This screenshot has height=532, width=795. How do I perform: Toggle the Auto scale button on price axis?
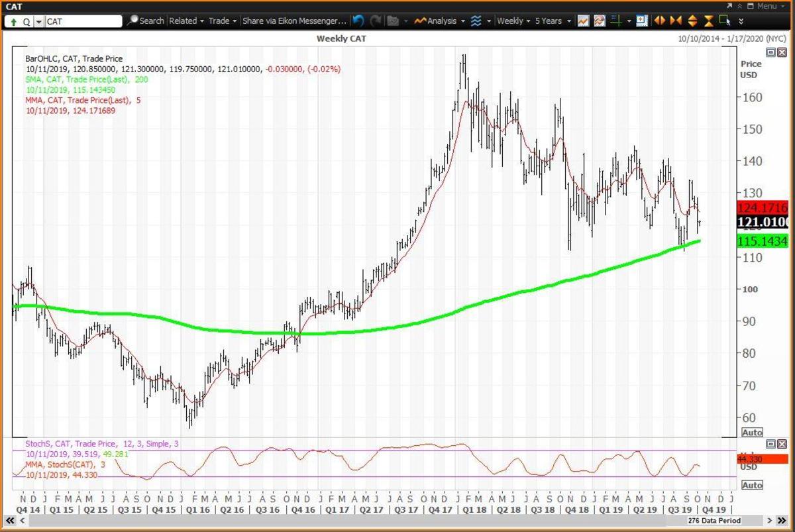[x=752, y=432]
